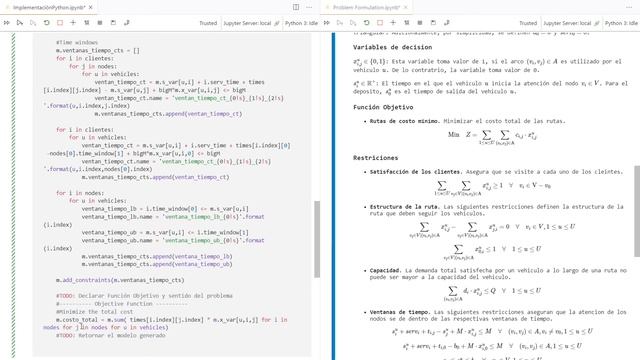Click '#Minimize the total cost' comment

click(x=94, y=312)
